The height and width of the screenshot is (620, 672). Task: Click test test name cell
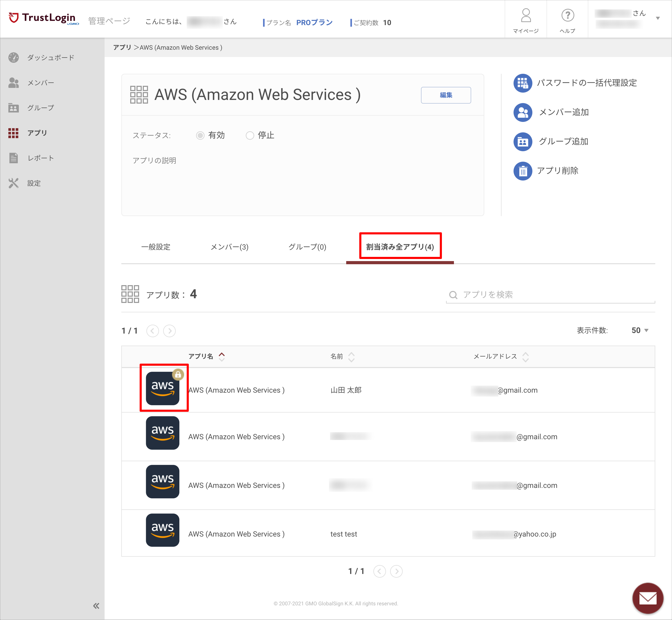point(344,534)
